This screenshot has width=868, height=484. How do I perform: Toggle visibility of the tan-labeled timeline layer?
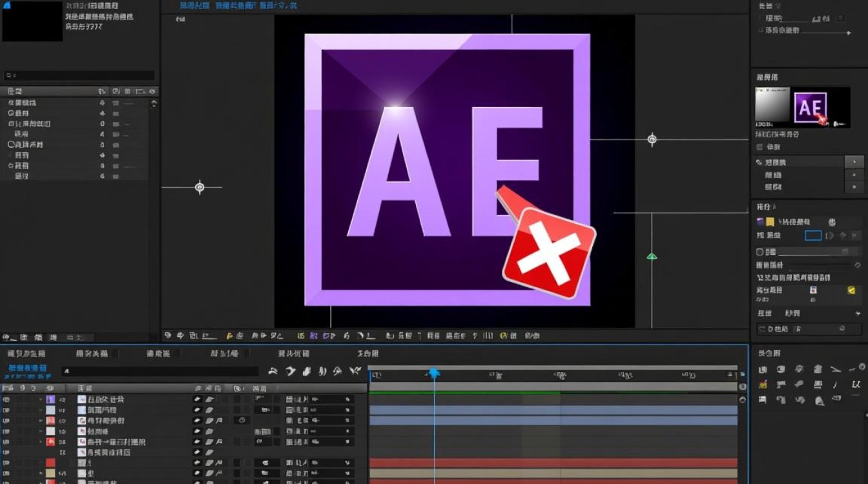(x=6, y=473)
